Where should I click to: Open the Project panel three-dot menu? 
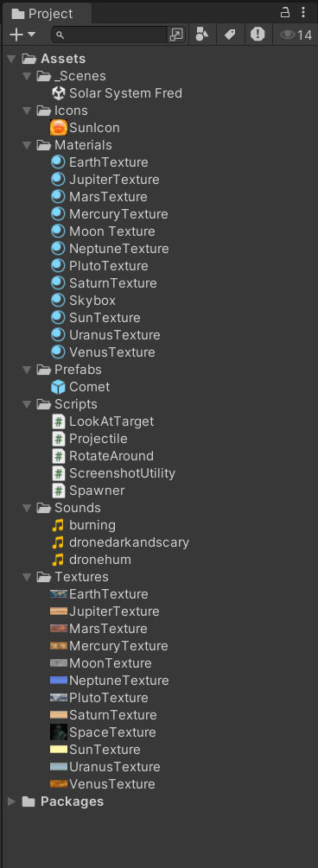tap(303, 12)
